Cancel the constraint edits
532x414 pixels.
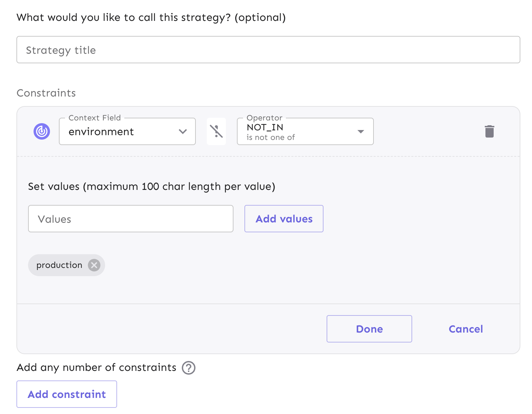[x=466, y=329]
